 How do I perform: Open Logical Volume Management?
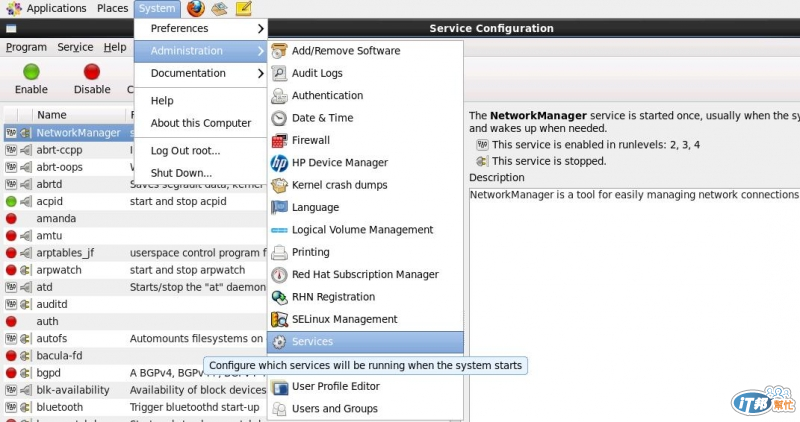[362, 230]
